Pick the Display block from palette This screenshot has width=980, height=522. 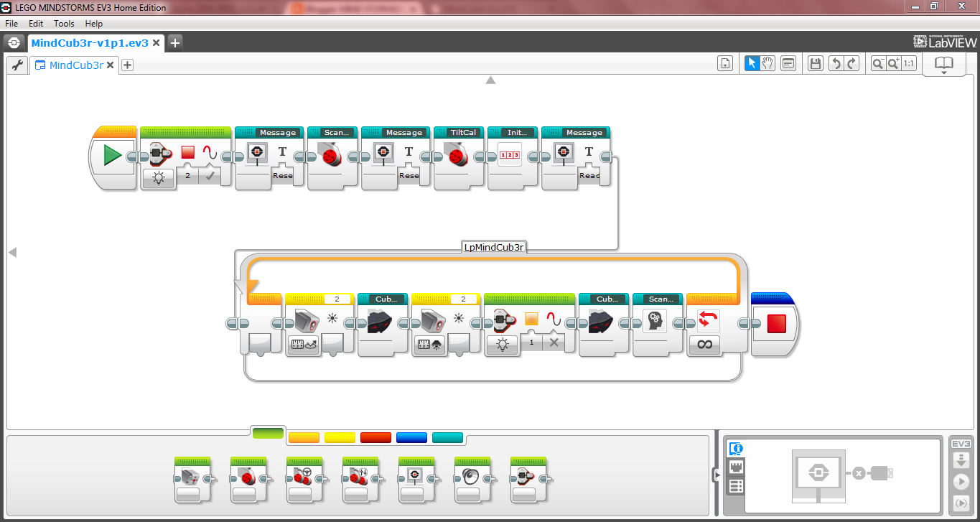pyautogui.click(x=416, y=479)
